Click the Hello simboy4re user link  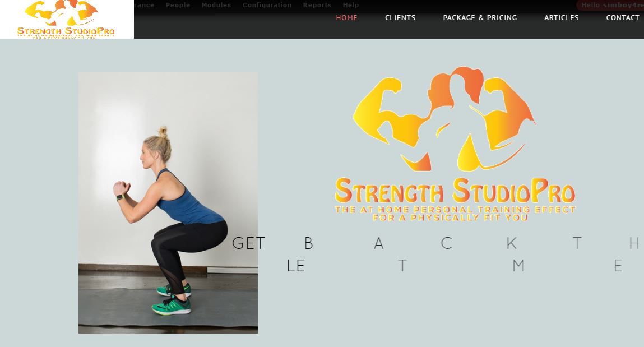point(611,6)
